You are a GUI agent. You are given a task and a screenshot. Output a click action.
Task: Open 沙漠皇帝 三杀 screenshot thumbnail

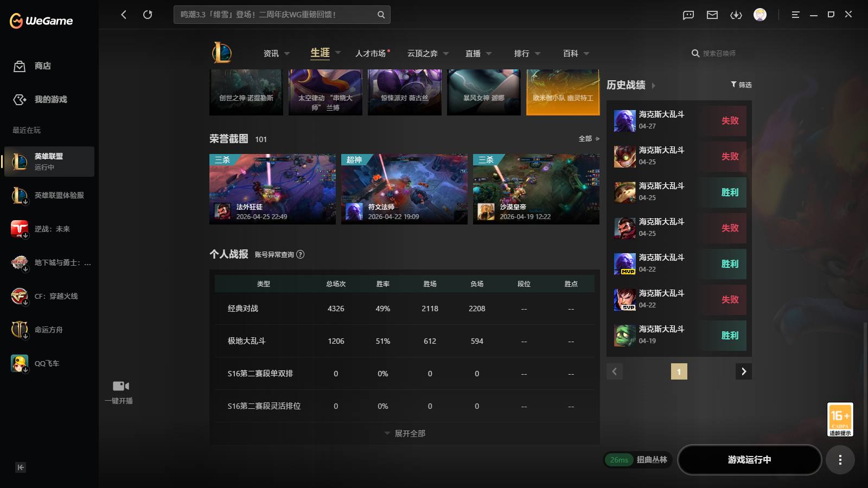pos(536,189)
